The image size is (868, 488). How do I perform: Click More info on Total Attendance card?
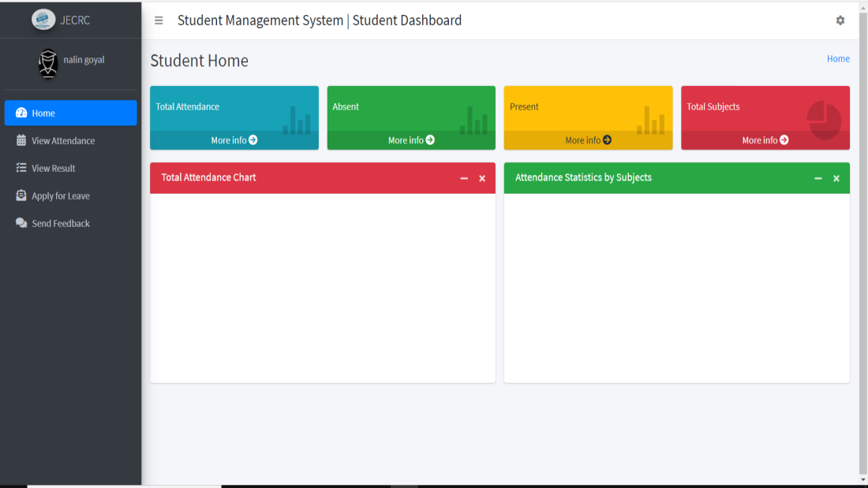point(234,140)
